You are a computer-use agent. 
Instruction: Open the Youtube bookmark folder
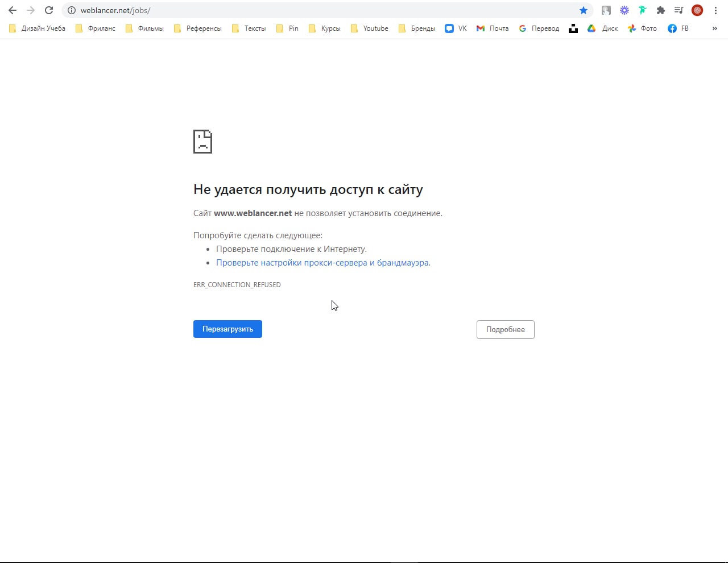click(x=370, y=28)
